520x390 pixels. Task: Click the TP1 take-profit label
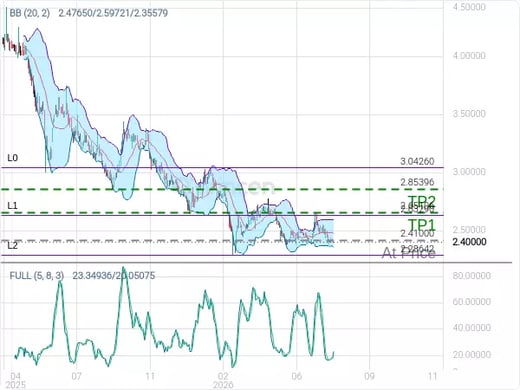coord(421,225)
